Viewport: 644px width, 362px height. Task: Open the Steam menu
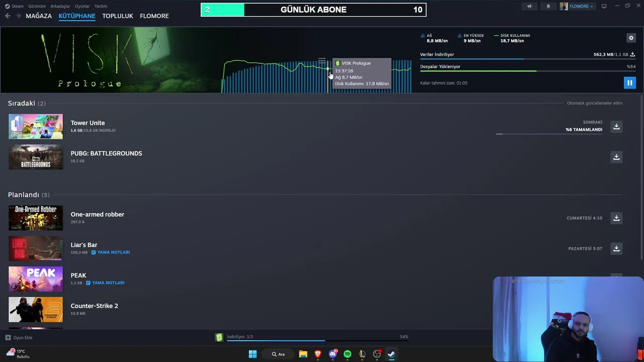pyautogui.click(x=15, y=6)
